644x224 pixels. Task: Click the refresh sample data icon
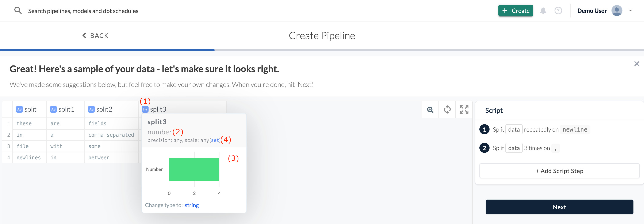tap(447, 109)
